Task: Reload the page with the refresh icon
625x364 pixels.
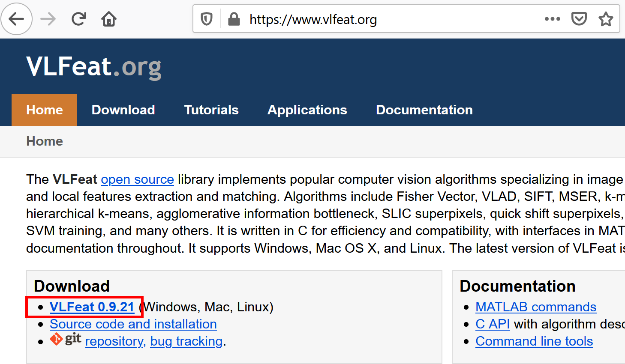Action: point(79,19)
